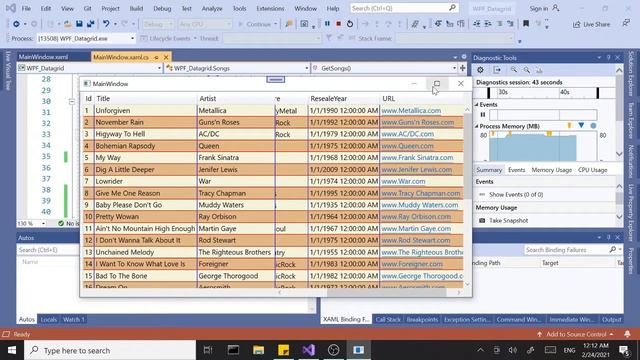Open the feedback icon near Live Share
The height and width of the screenshot is (360, 640).
[x=626, y=24]
